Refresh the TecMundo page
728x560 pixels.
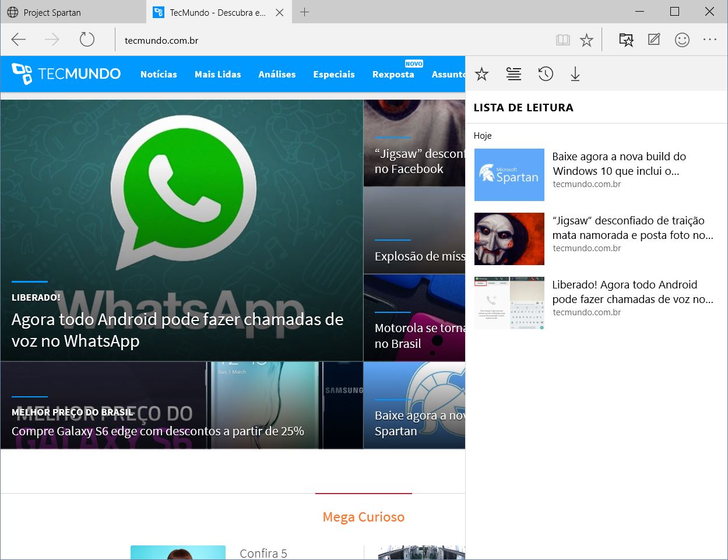pos(87,40)
